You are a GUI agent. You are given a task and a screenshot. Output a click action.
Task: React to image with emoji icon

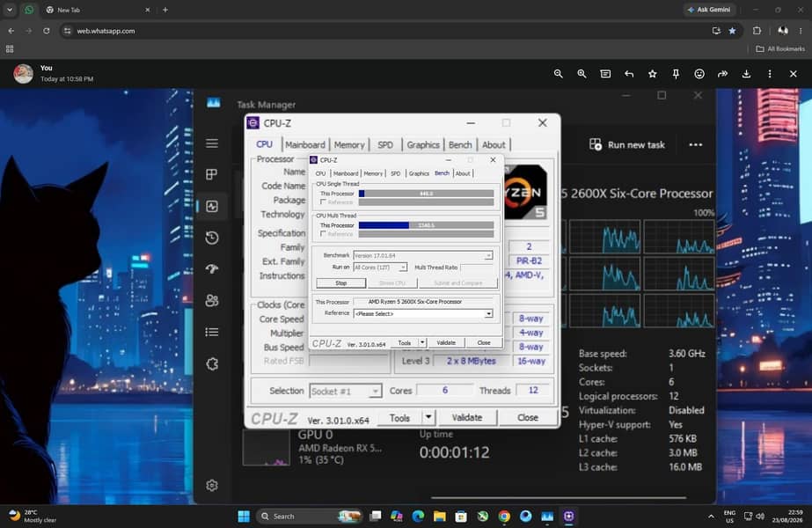[x=699, y=74]
